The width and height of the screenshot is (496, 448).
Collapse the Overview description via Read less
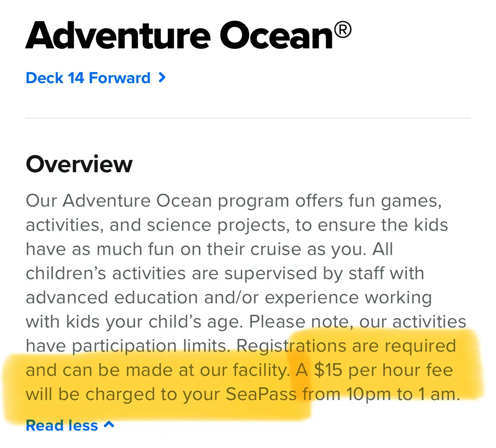62,426
